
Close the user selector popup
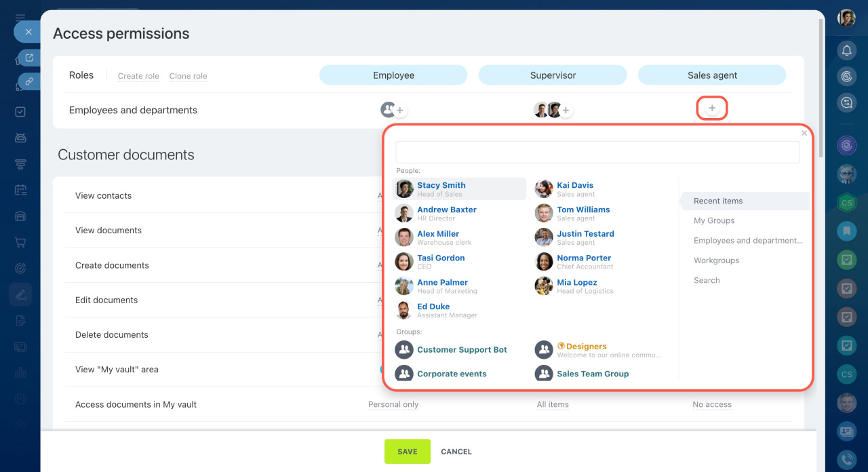tap(804, 133)
